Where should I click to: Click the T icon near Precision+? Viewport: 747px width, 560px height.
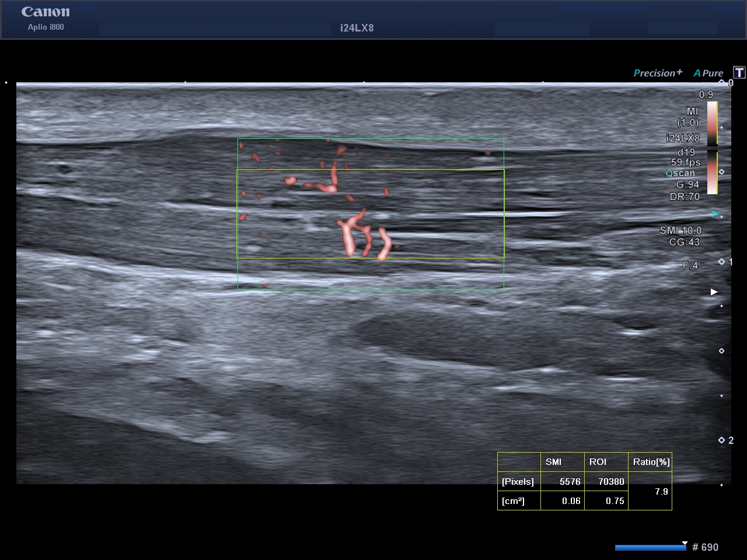(739, 72)
